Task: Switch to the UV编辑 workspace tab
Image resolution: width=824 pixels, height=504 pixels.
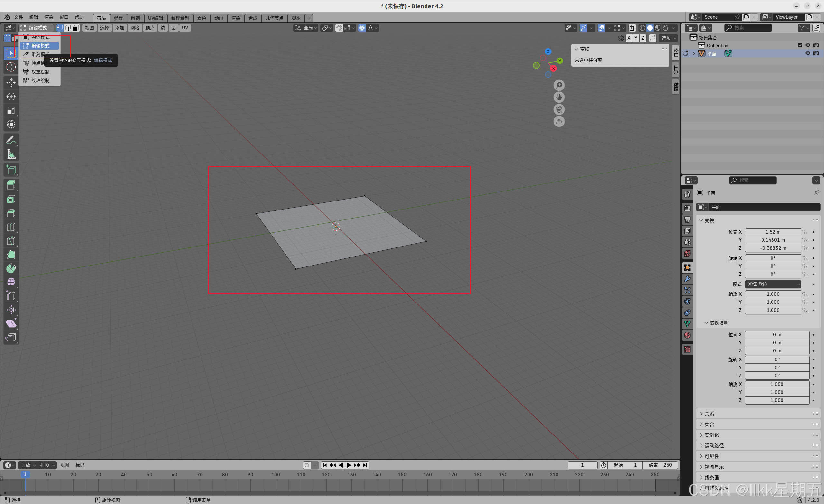Action: tap(155, 18)
